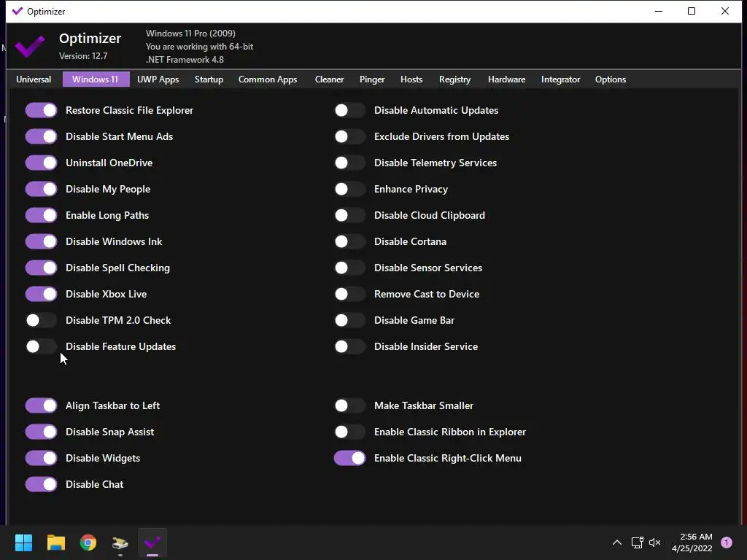Toggle Disable Windows Ink switch

click(x=41, y=241)
